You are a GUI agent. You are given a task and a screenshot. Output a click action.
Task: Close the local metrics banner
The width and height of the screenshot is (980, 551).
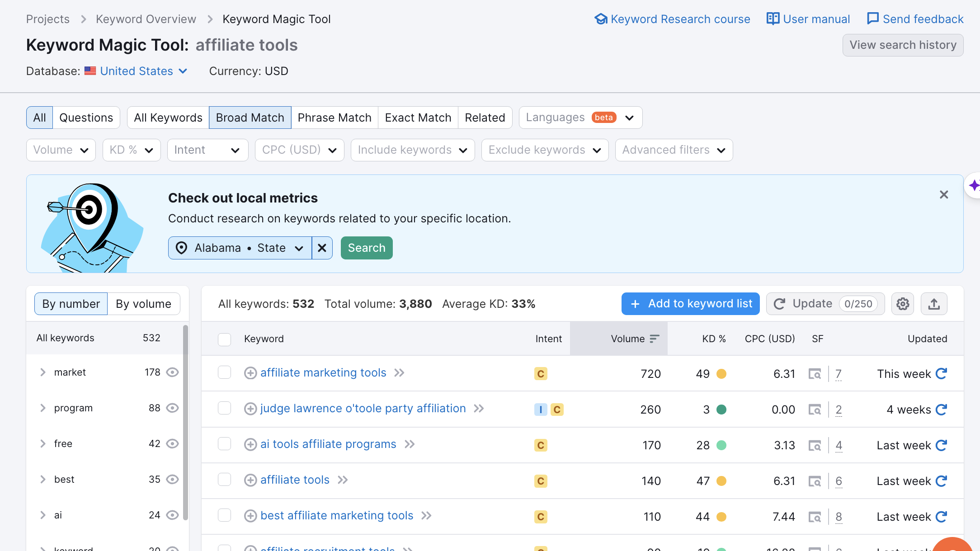(944, 195)
